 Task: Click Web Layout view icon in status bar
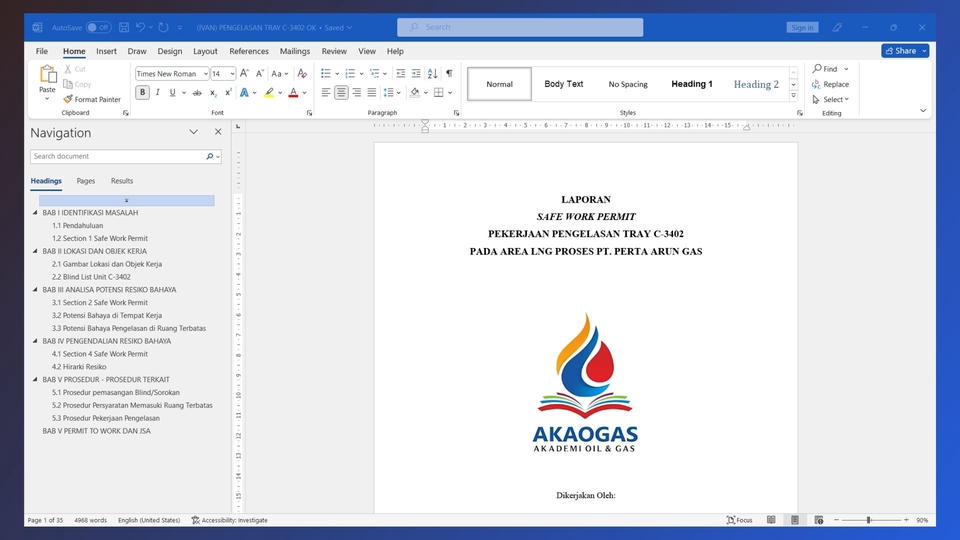(x=819, y=520)
